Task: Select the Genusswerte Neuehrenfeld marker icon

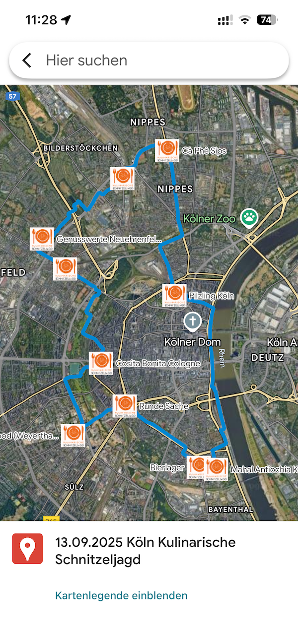Action: point(42,239)
